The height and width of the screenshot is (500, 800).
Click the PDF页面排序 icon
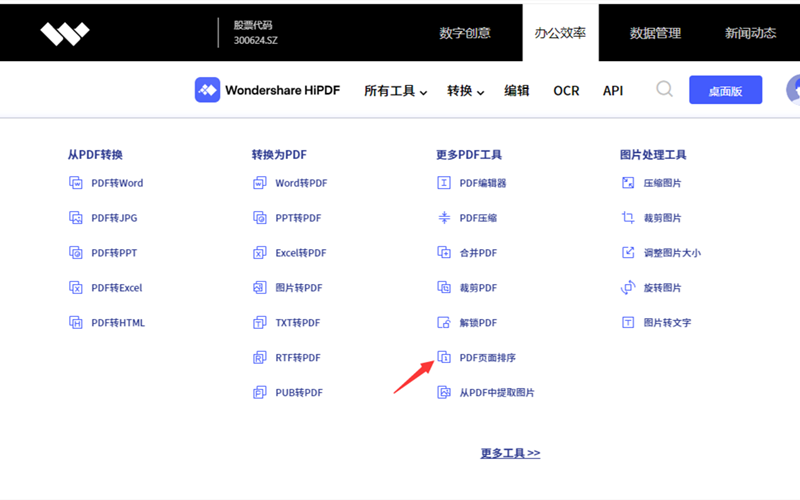(444, 358)
